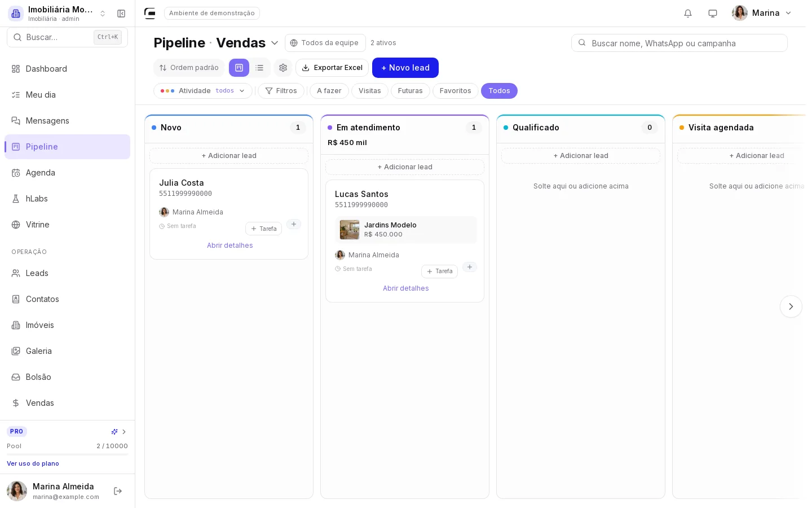Click plus icon on Lucas Santos card
The height and width of the screenshot is (508, 812).
click(470, 267)
